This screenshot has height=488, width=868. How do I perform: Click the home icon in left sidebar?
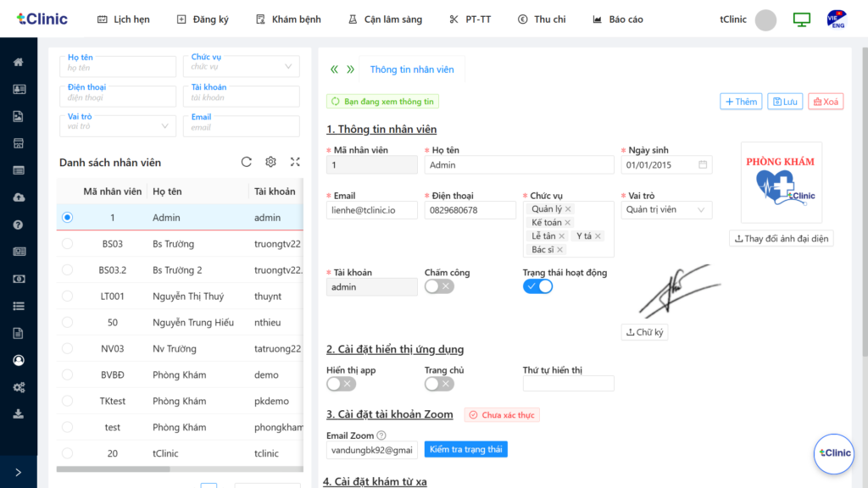19,62
